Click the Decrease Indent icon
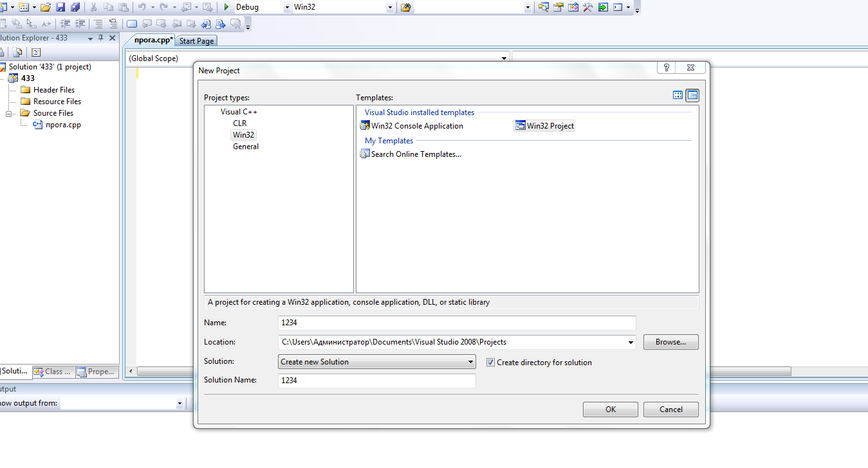Image resolution: width=868 pixels, height=468 pixels. tap(66, 24)
